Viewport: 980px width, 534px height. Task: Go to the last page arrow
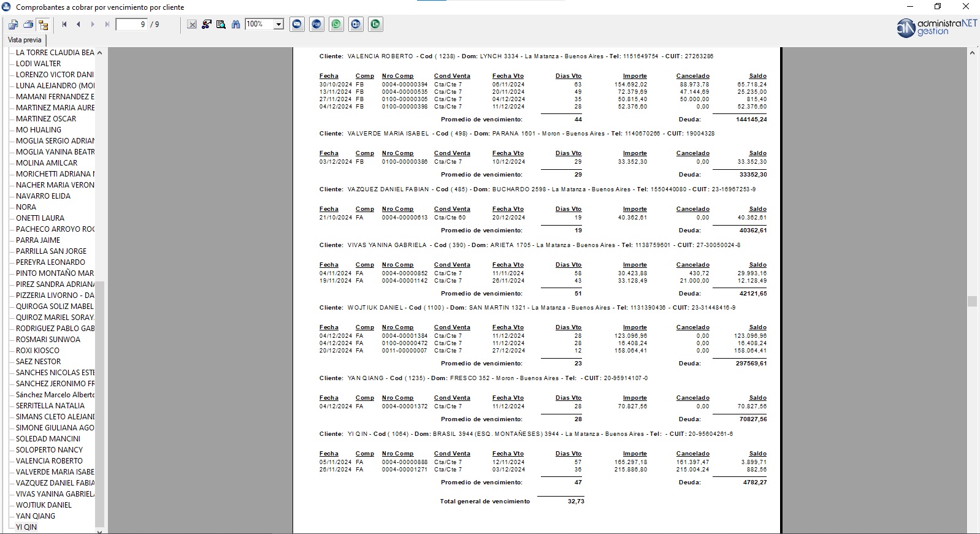tap(107, 25)
